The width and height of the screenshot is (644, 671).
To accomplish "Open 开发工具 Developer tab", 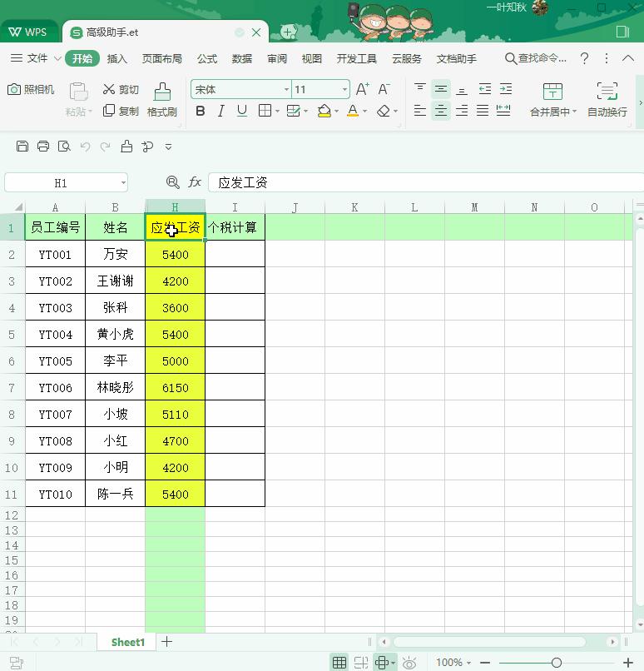I will click(356, 58).
